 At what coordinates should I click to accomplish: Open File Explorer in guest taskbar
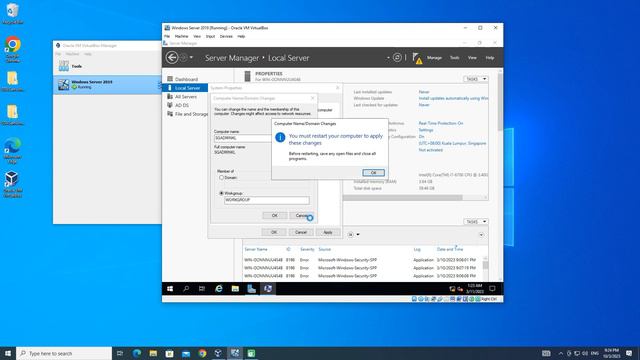(235, 289)
